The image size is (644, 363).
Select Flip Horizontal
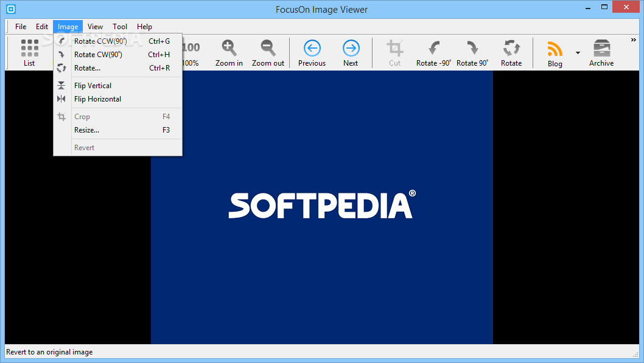point(118,99)
